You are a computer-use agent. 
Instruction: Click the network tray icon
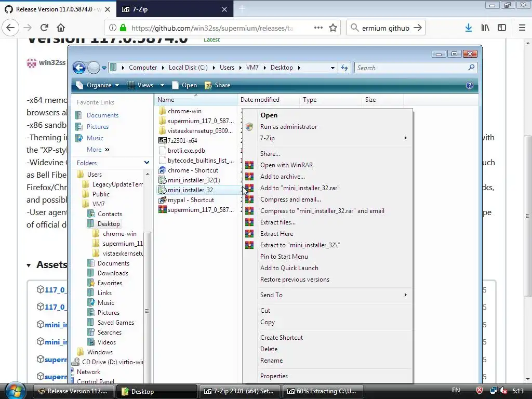click(x=494, y=391)
